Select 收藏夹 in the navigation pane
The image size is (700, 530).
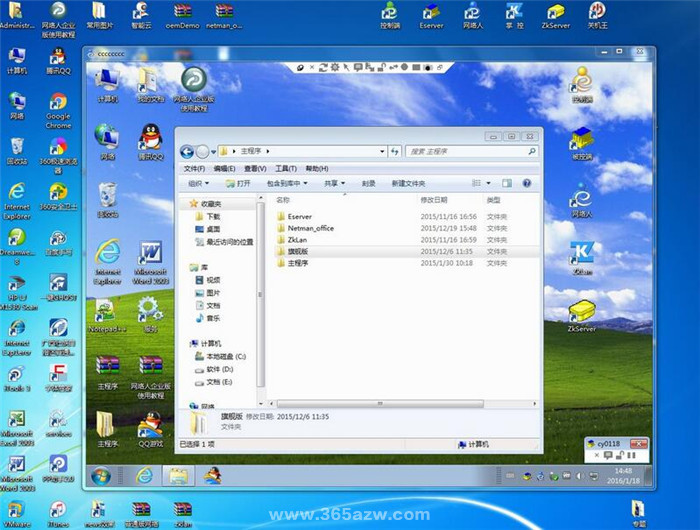(211, 204)
